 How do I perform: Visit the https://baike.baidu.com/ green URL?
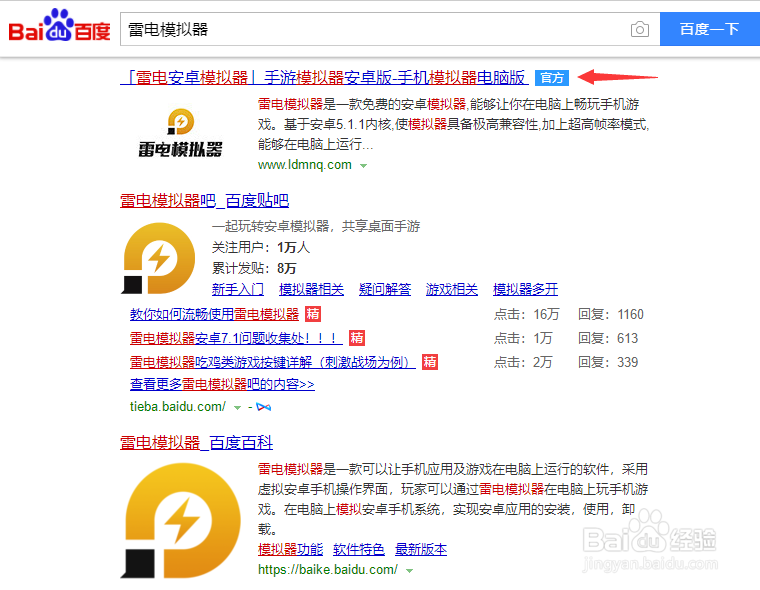coord(328,570)
